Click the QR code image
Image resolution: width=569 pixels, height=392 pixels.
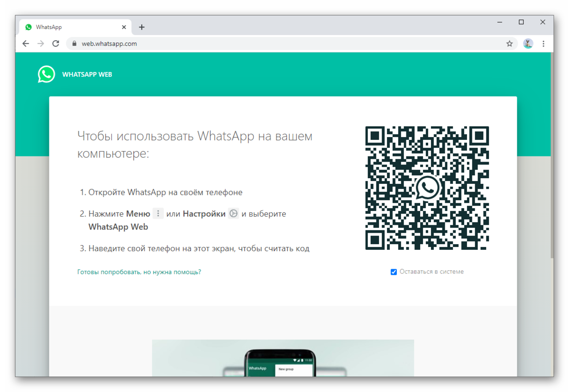pyautogui.click(x=427, y=188)
